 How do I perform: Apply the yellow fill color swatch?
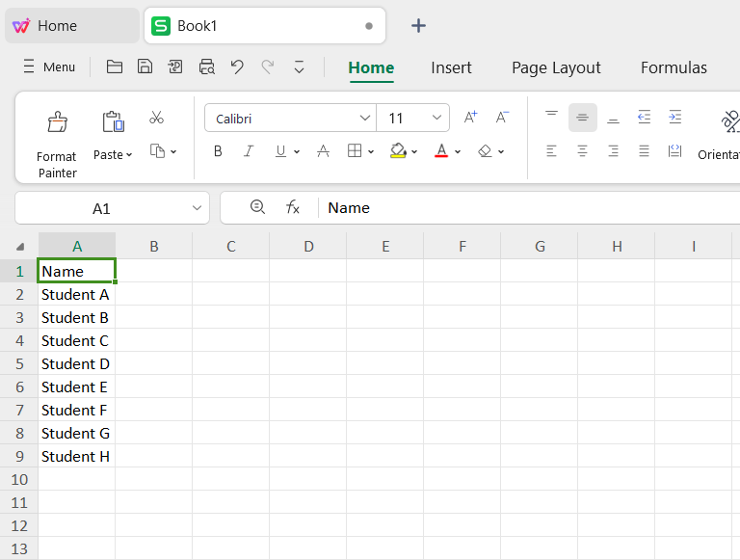tap(398, 151)
